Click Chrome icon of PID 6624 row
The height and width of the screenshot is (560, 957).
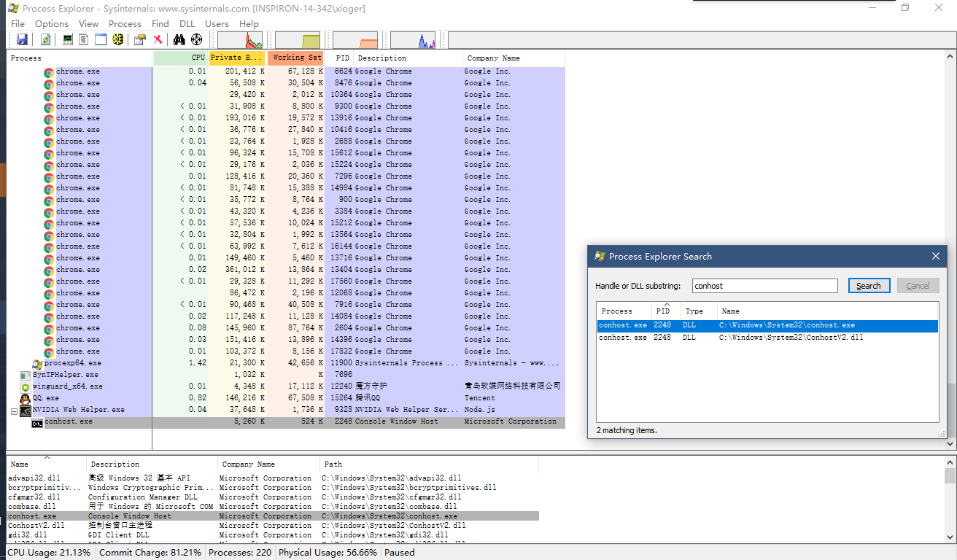49,71
